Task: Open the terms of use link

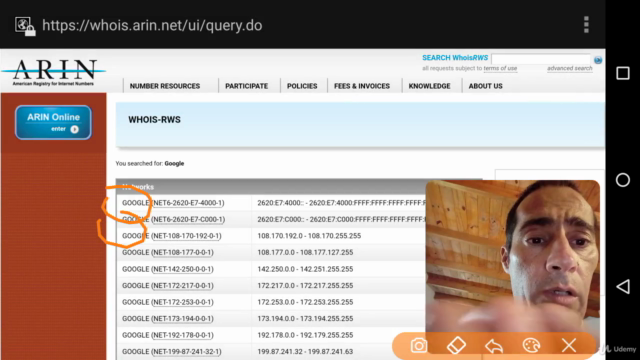Action: coord(500,69)
